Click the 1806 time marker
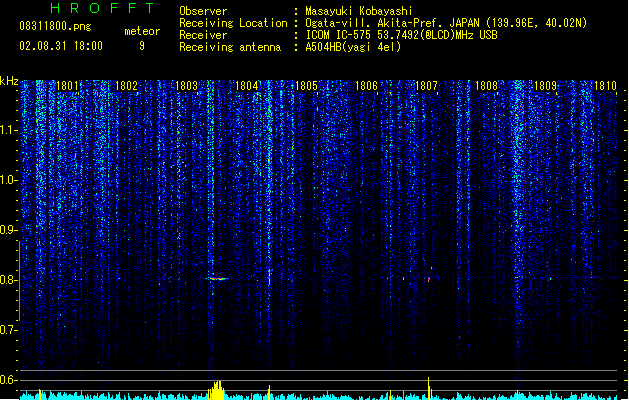Viewport: 629px width, 400px height. pyautogui.click(x=366, y=86)
